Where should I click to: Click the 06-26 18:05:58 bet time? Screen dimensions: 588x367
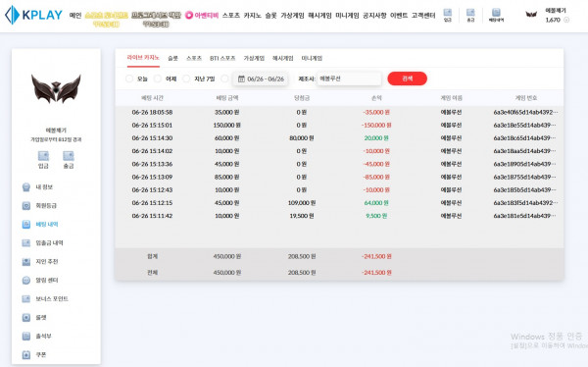tap(152, 112)
